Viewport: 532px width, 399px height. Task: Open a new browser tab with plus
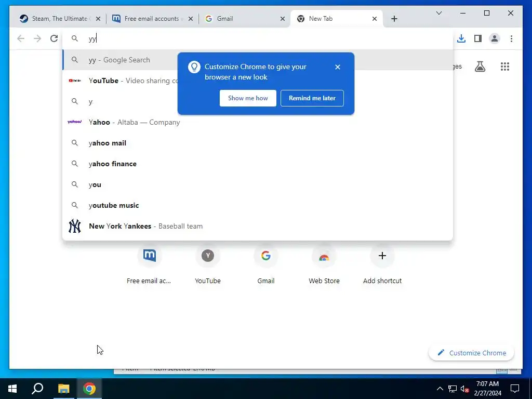click(x=394, y=19)
